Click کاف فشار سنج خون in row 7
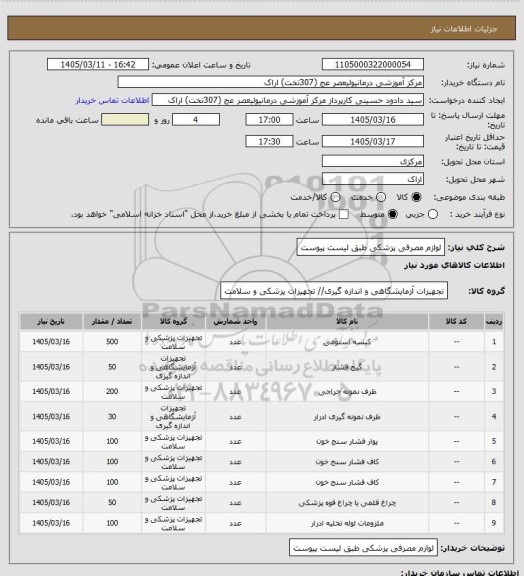Screen dimensions: 524x576 click(x=347, y=482)
